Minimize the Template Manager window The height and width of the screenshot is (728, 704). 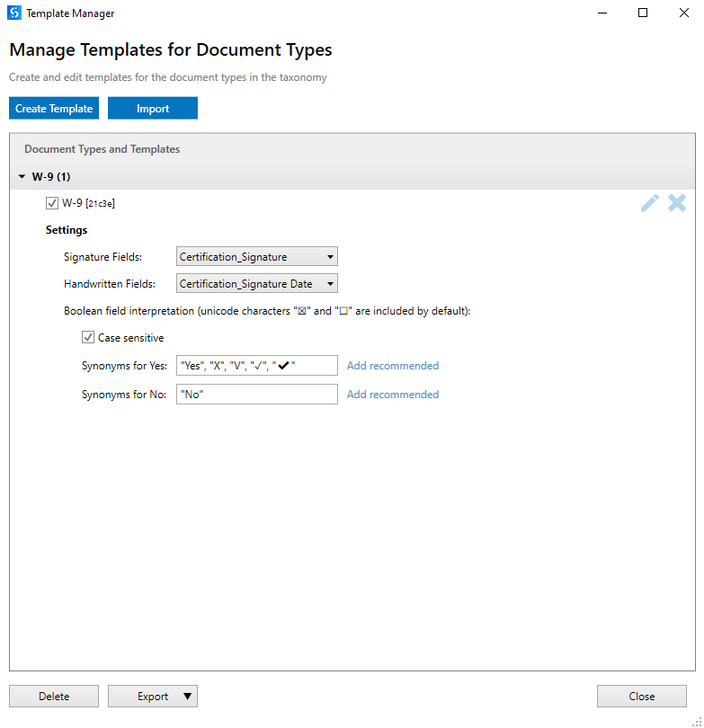pos(601,13)
